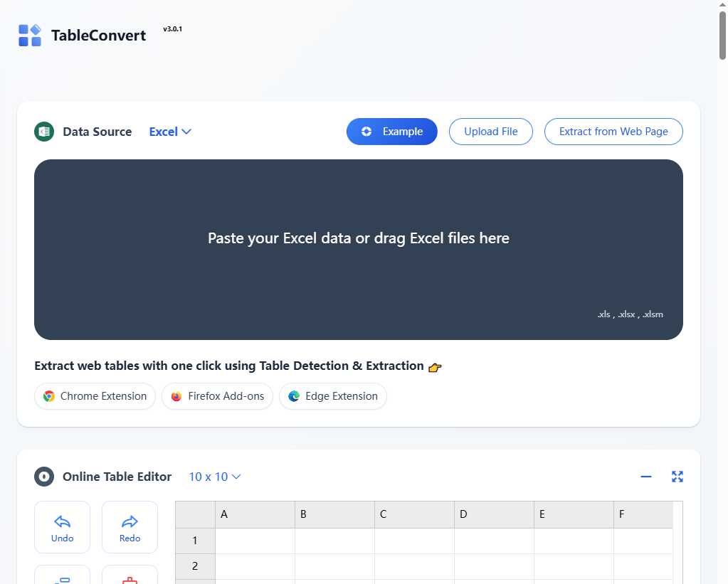Expand the table editor to fullscreen
This screenshot has height=584, width=728.
click(x=677, y=477)
